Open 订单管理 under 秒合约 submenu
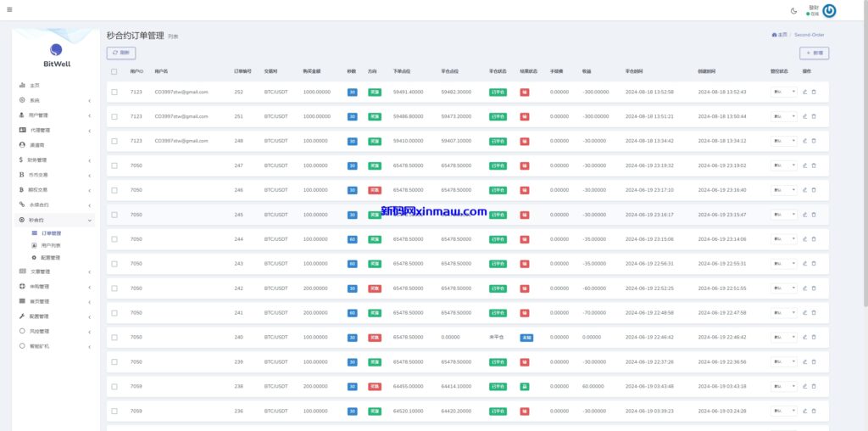The width and height of the screenshot is (868, 431). pos(51,232)
